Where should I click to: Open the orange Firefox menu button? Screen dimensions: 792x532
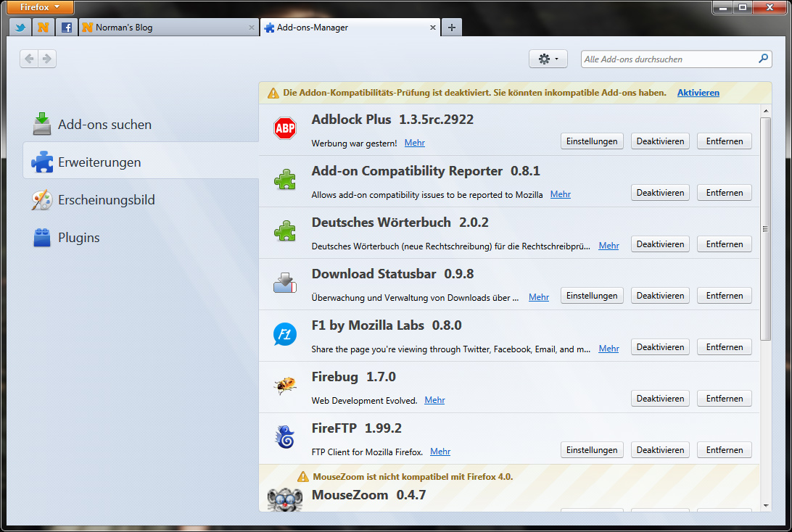pyautogui.click(x=40, y=7)
